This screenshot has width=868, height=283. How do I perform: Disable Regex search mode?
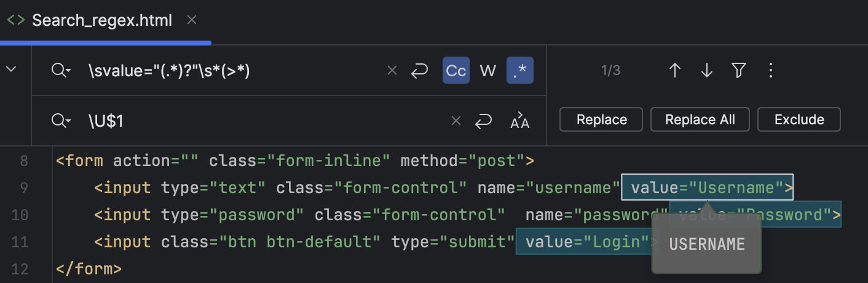pyautogui.click(x=520, y=71)
